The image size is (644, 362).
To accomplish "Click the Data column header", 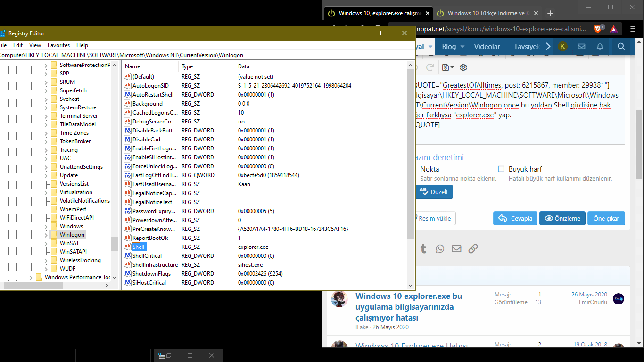I will point(303,66).
